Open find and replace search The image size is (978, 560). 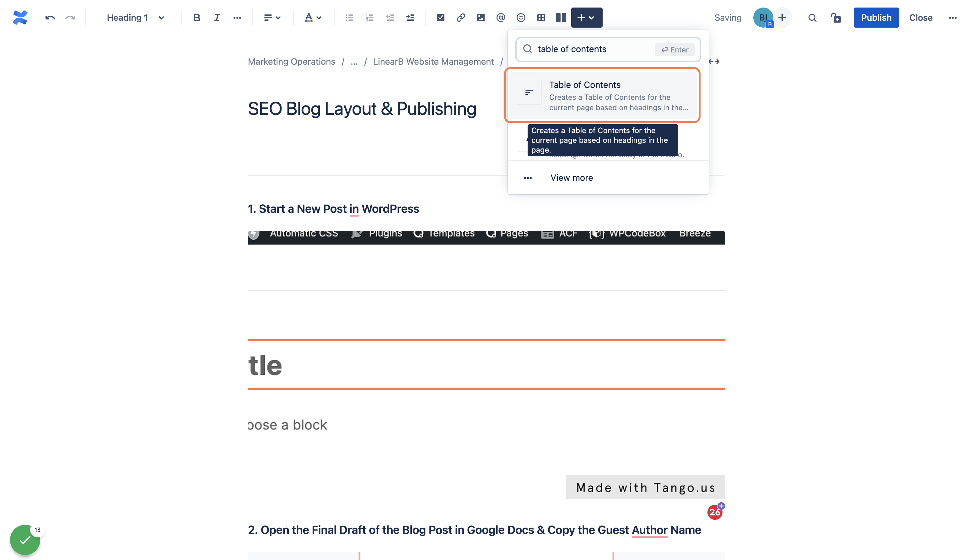pos(812,18)
